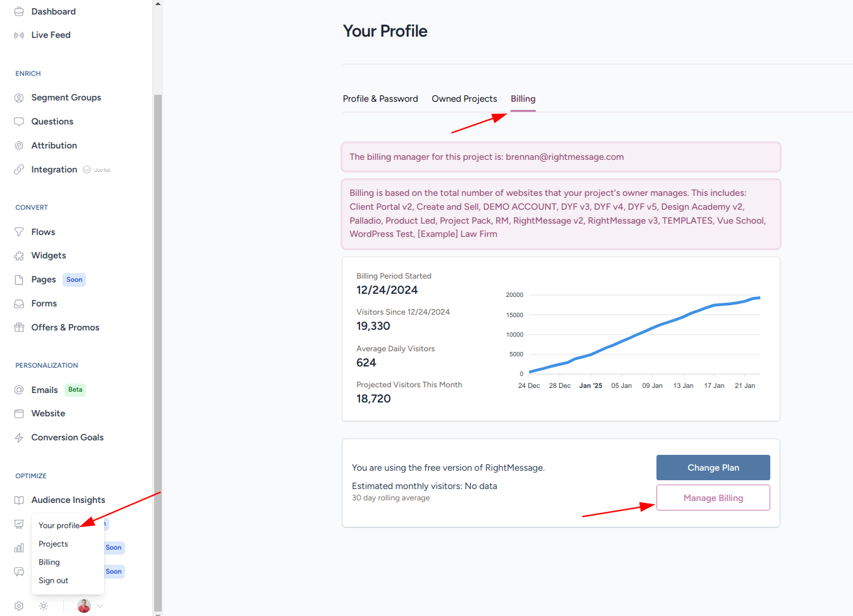Click the Live Feed broadcast icon
The image size is (853, 616).
pyautogui.click(x=19, y=35)
